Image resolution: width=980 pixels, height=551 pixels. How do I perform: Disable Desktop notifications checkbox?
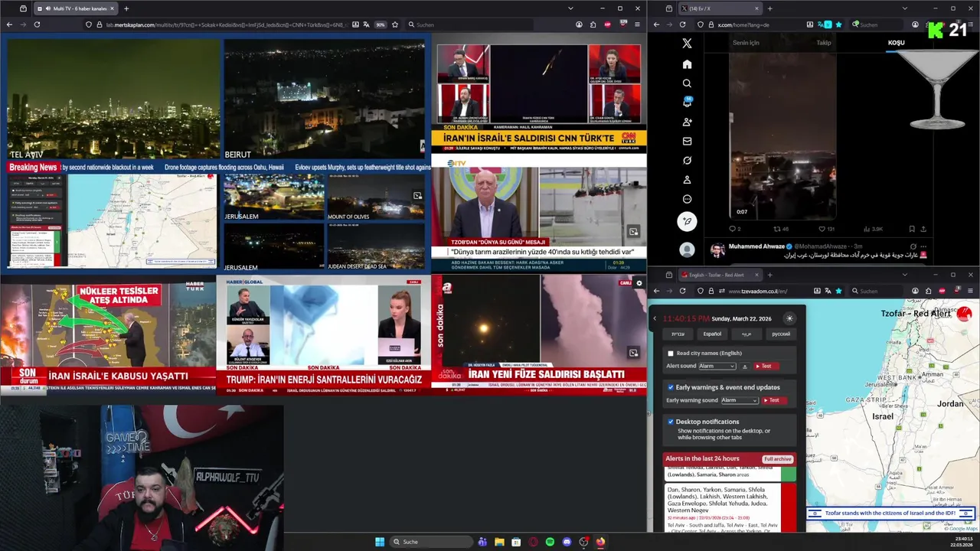pyautogui.click(x=671, y=422)
